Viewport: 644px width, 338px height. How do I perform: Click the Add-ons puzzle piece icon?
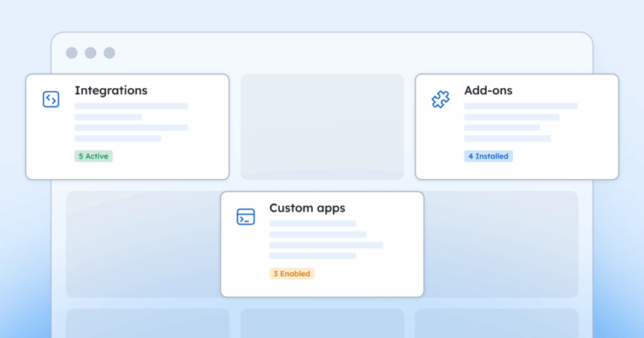[440, 100]
